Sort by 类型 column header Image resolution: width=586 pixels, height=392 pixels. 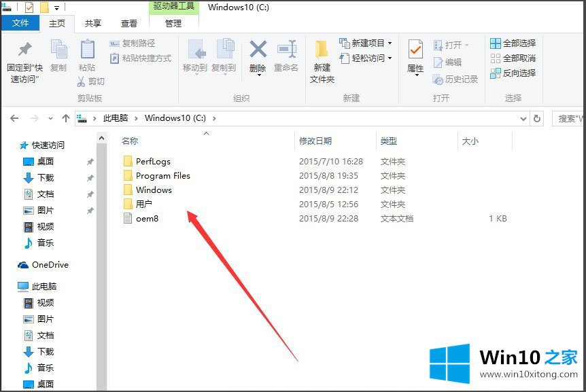click(x=388, y=141)
